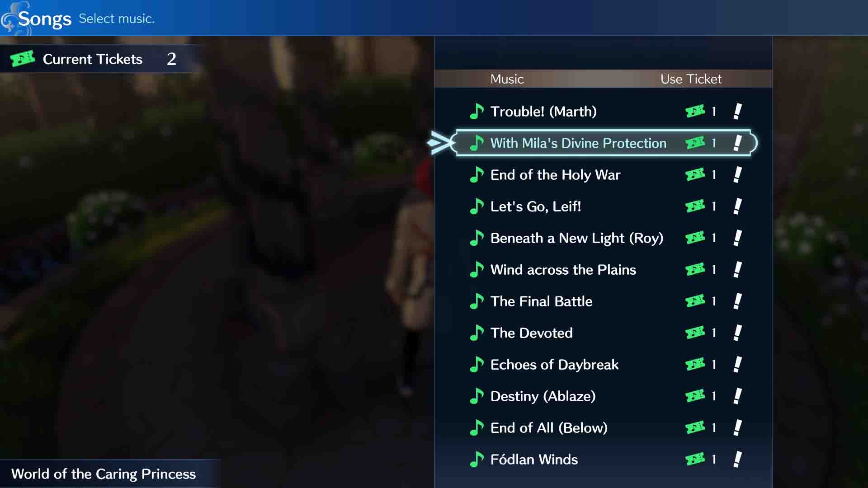Viewport: 868px width, 488px height.
Task: Click the music note icon for End of the Holy War
Action: [477, 174]
